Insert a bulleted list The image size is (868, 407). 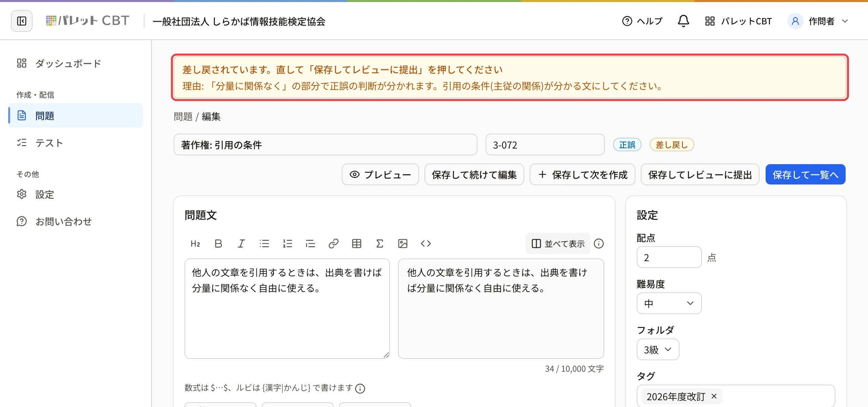(x=264, y=244)
